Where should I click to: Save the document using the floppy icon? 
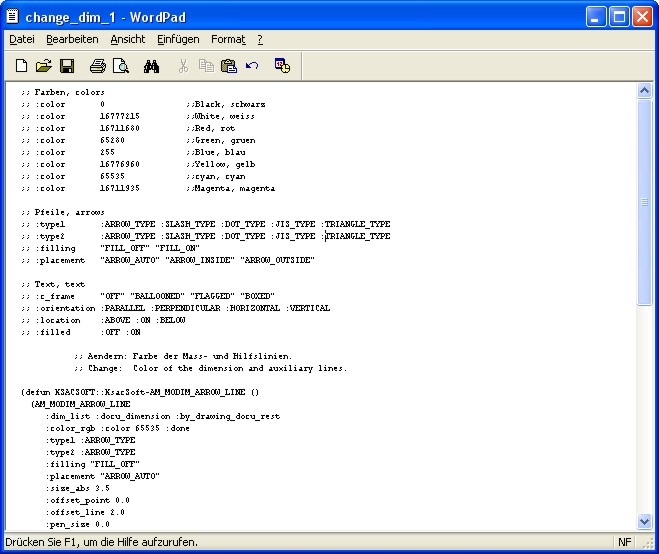66,66
